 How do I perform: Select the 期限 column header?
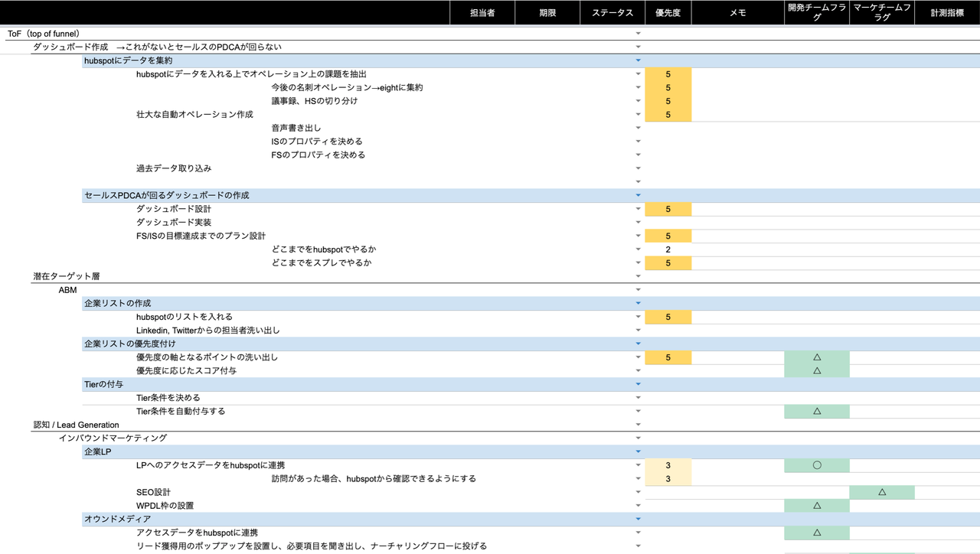547,13
